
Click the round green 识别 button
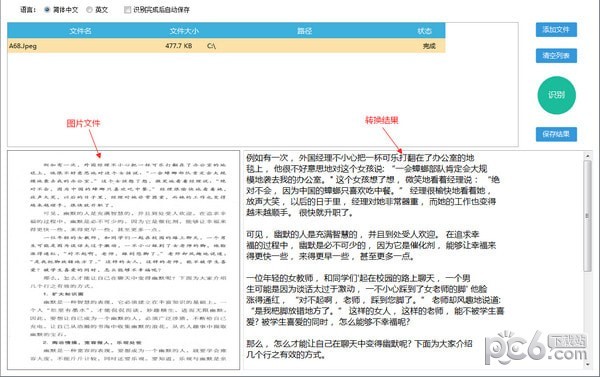556,95
